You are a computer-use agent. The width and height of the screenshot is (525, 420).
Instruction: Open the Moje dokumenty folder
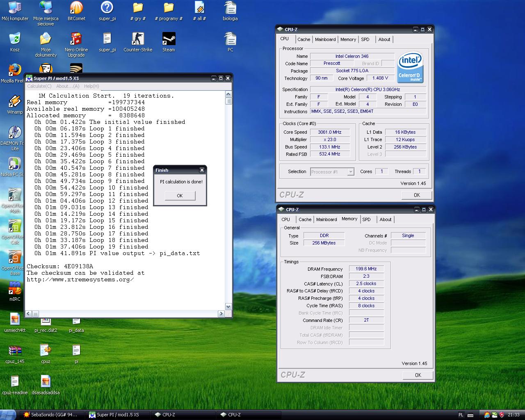click(46, 45)
